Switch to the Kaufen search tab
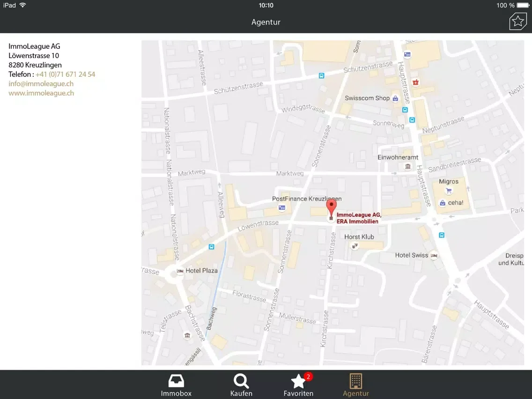 click(241, 385)
